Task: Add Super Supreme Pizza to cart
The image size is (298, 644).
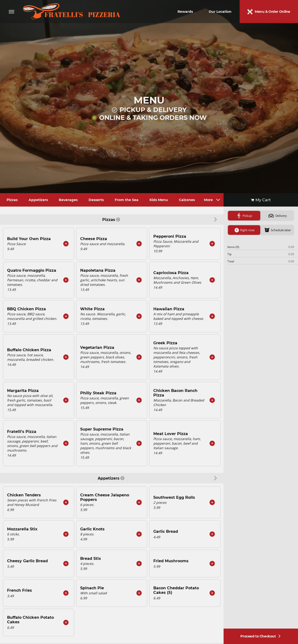Action: [139, 444]
